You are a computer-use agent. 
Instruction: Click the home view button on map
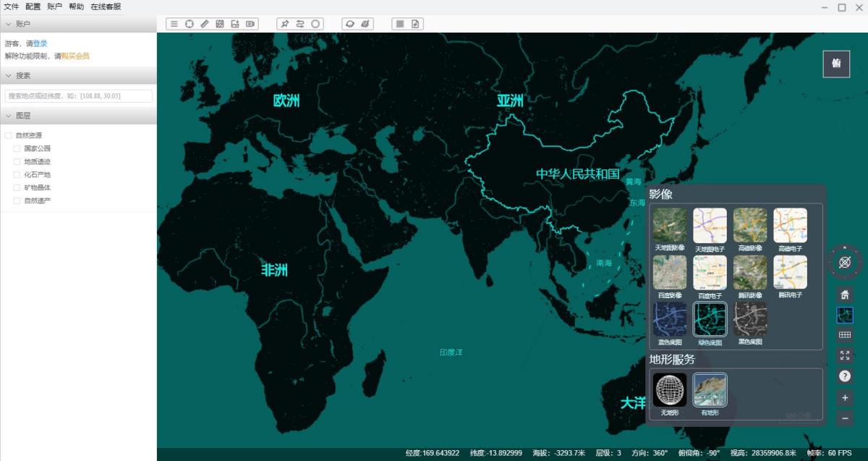tap(844, 295)
